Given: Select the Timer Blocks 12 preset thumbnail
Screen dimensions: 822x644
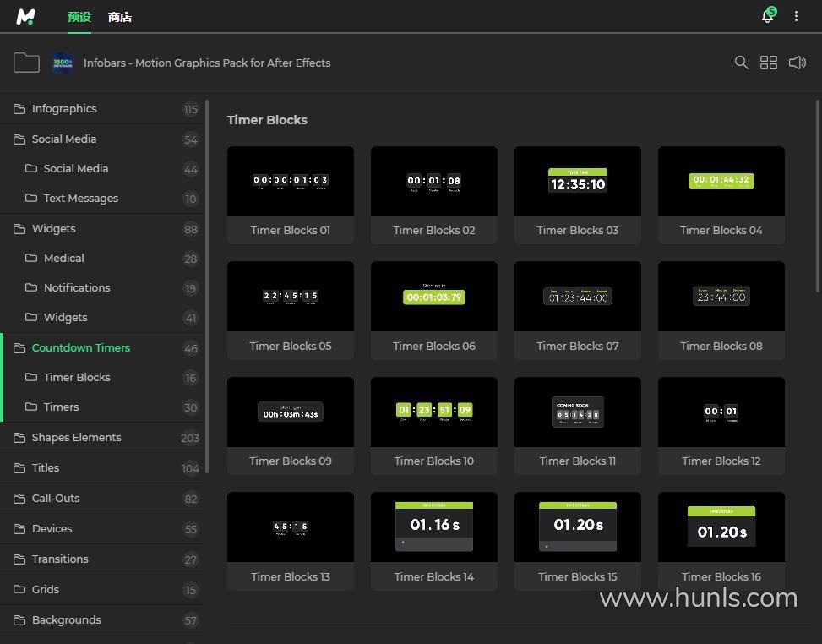Looking at the screenshot, I should pyautogui.click(x=721, y=412).
